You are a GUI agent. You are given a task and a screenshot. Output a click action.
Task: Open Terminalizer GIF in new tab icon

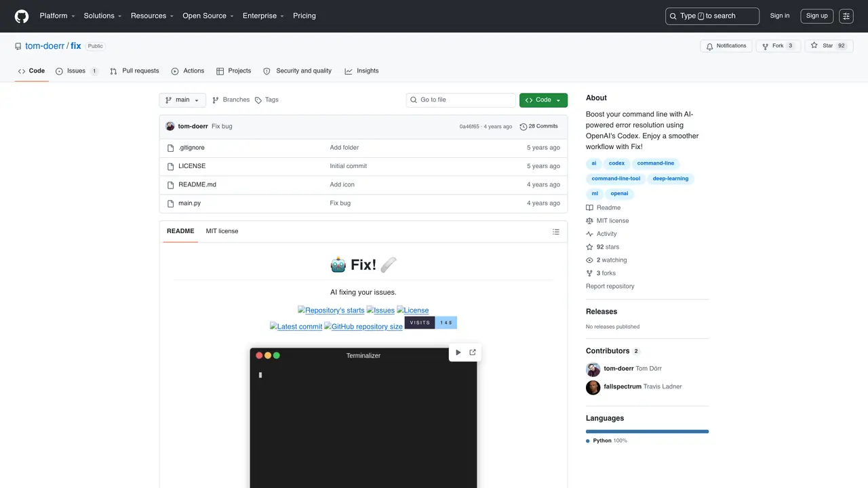(473, 352)
